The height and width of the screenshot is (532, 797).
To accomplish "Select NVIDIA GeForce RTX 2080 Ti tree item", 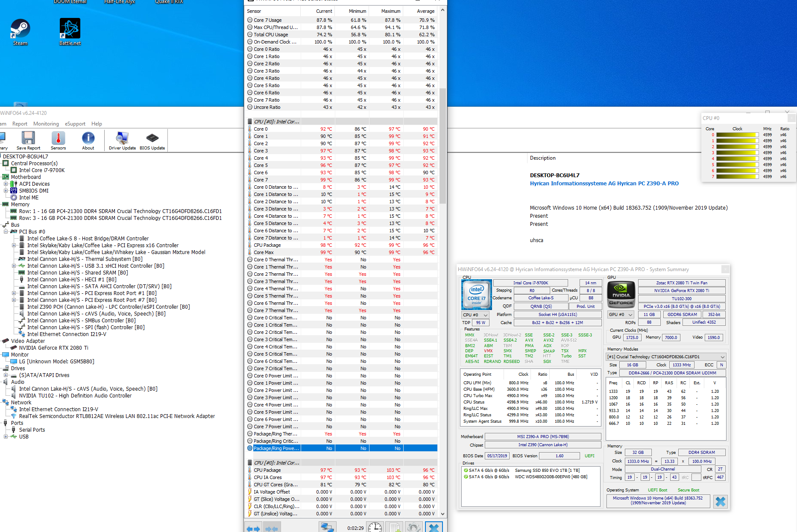I will 53,348.
